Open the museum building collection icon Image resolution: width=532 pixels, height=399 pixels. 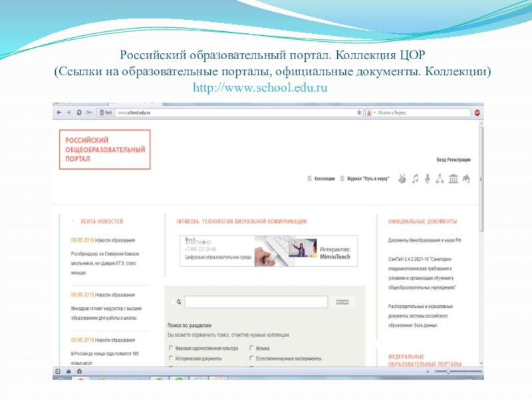[453, 178]
